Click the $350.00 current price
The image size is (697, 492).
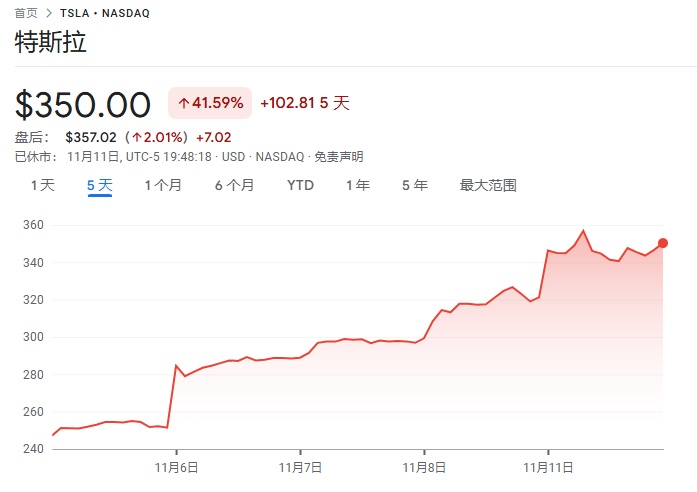point(83,104)
